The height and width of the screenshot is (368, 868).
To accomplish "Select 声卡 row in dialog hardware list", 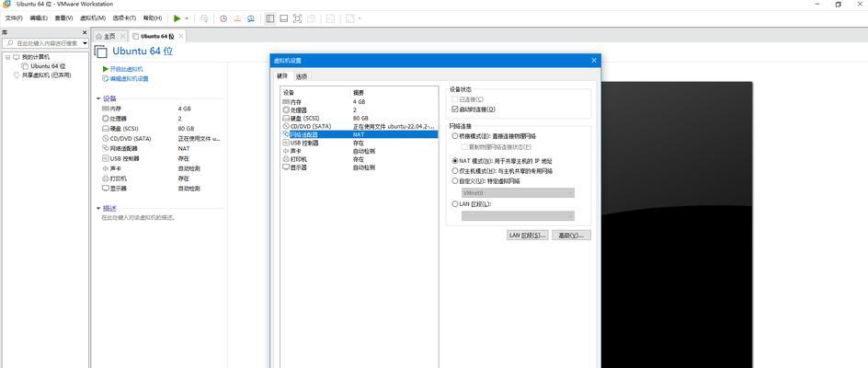I will point(360,151).
